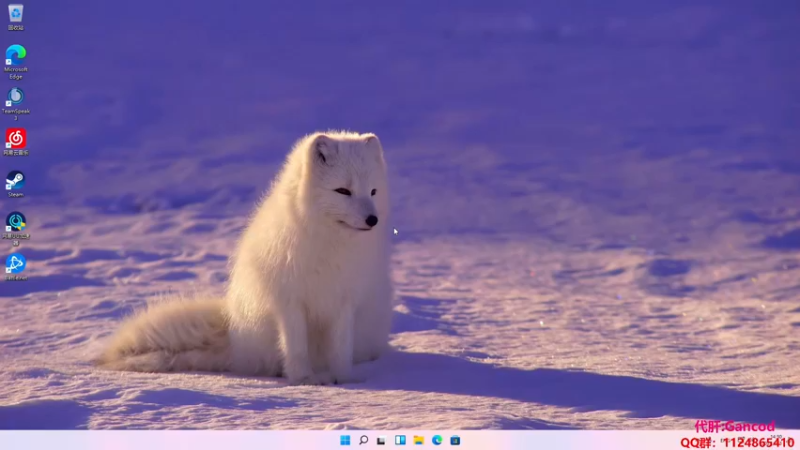Open taskbar Search
This screenshot has width=800, height=450.
pyautogui.click(x=363, y=440)
